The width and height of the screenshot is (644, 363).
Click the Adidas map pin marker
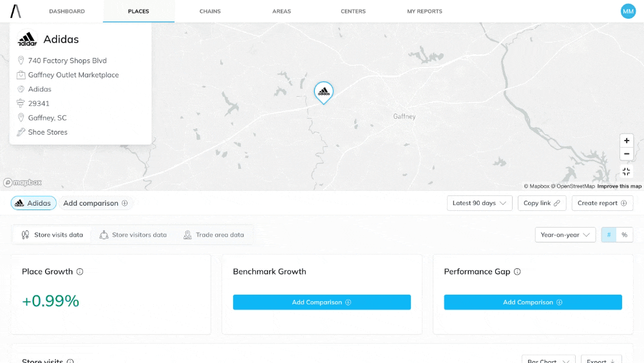click(x=323, y=92)
